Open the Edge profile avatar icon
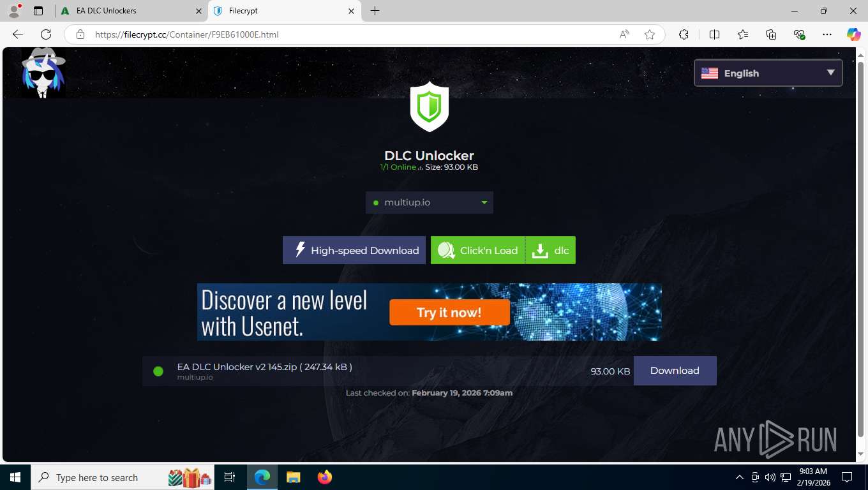The width and height of the screenshot is (868, 490). click(x=14, y=11)
